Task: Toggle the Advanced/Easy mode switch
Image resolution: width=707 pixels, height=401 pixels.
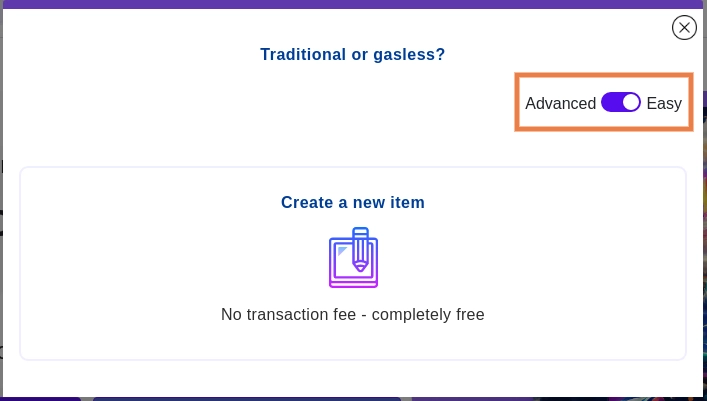Action: (620, 102)
